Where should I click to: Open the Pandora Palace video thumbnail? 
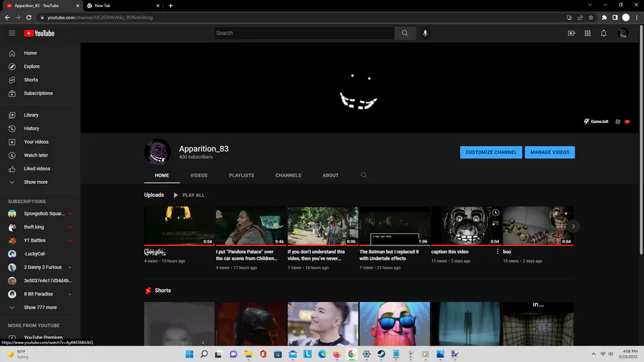click(251, 226)
